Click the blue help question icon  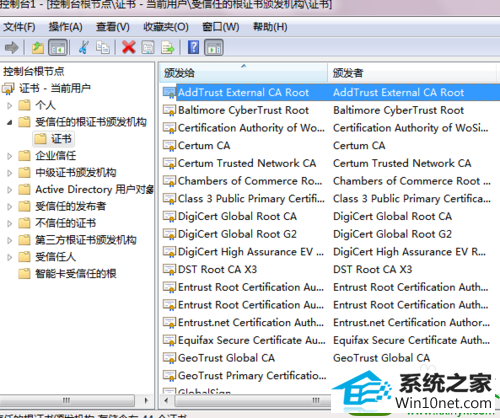coord(193,47)
